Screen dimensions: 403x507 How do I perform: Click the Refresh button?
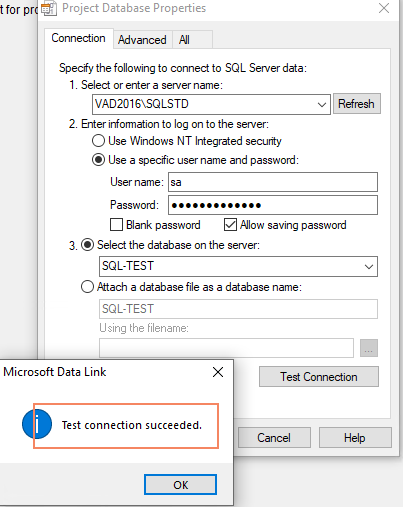click(x=356, y=104)
